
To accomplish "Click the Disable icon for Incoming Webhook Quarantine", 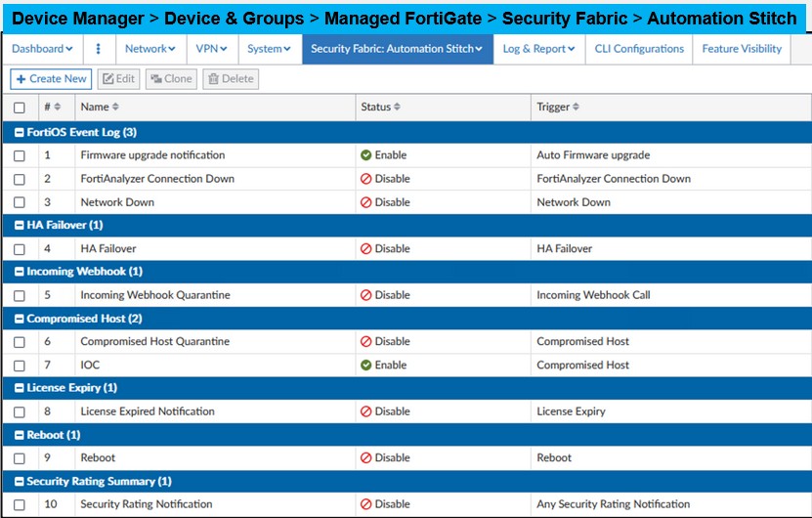I will (366, 295).
